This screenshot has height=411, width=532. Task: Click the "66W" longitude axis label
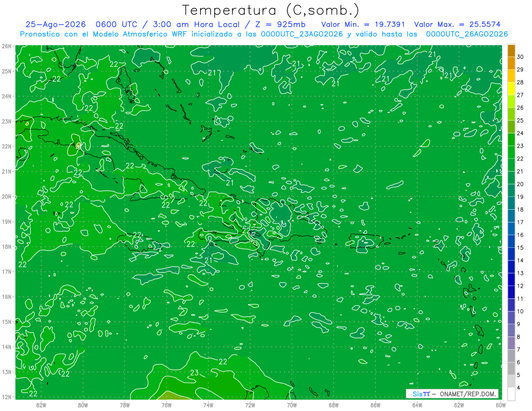[x=376, y=404]
